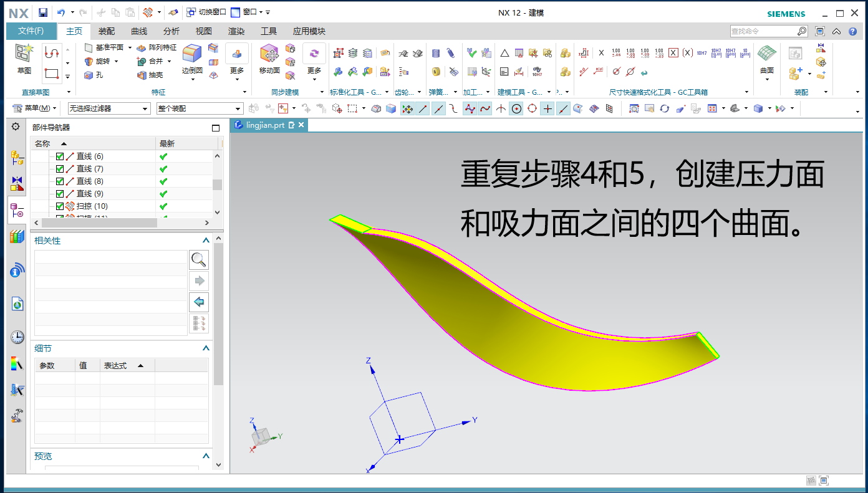
Task: Open the History clock icon in sidebar
Action: 17,337
